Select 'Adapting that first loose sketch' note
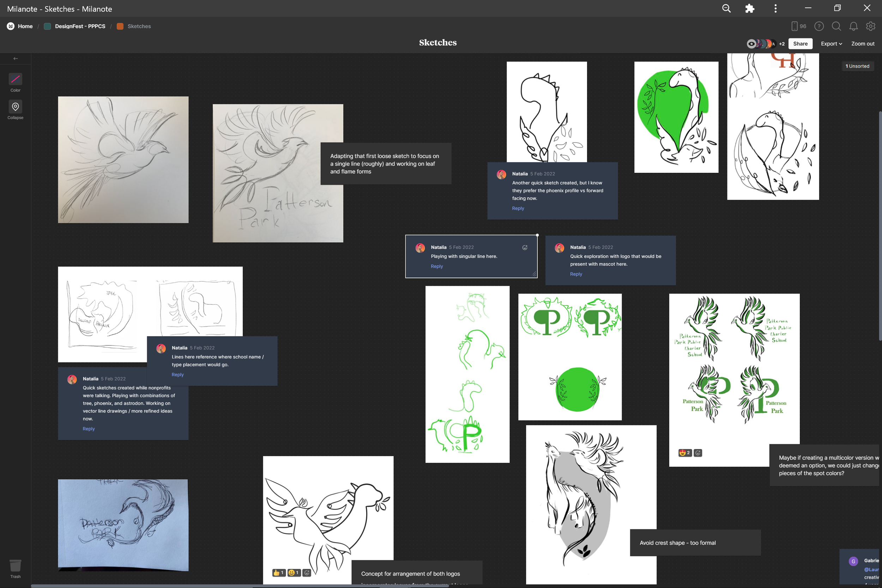This screenshot has width=882, height=588. coord(386,164)
